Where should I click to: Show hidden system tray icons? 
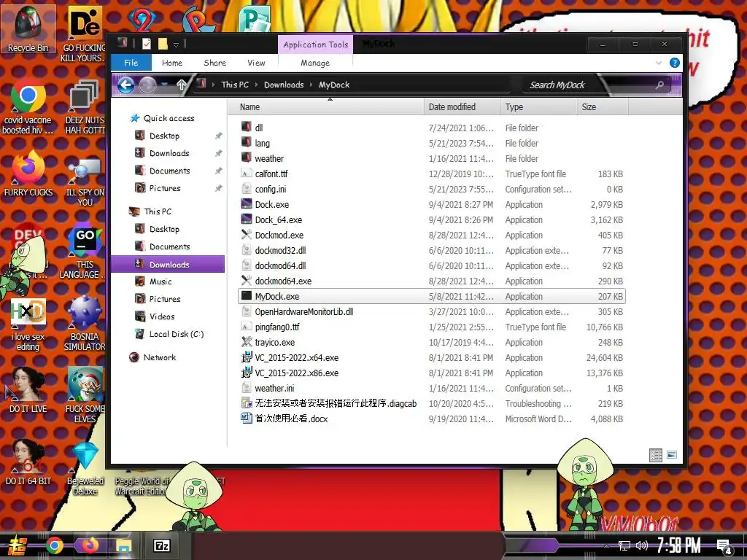[x=606, y=545]
